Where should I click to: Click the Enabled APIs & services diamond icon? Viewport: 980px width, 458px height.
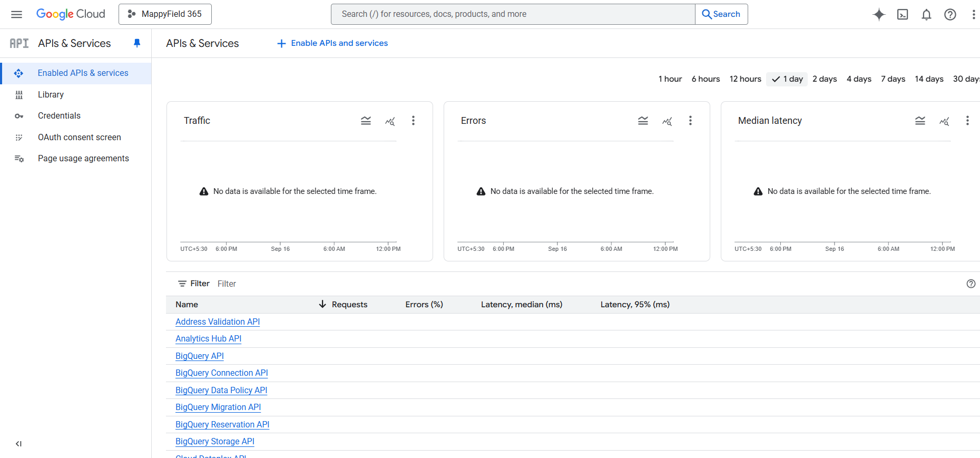(18, 73)
